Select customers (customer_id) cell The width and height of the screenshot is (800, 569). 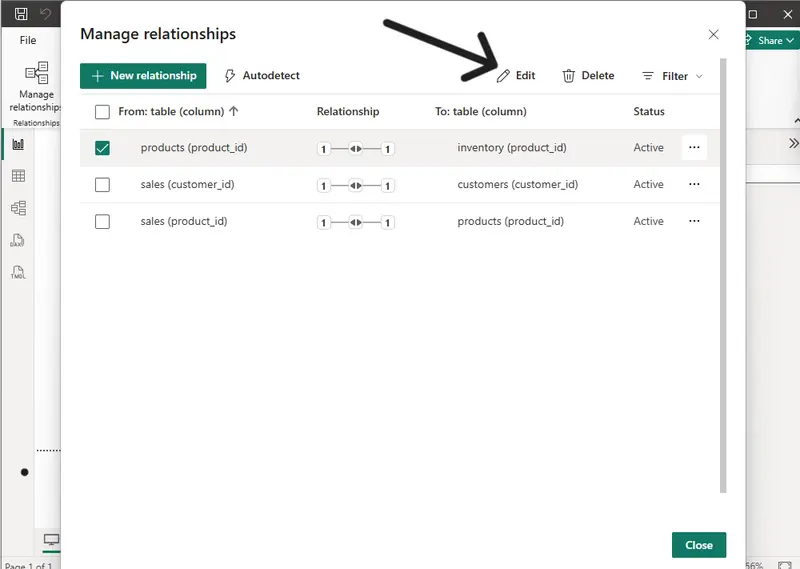(x=517, y=184)
